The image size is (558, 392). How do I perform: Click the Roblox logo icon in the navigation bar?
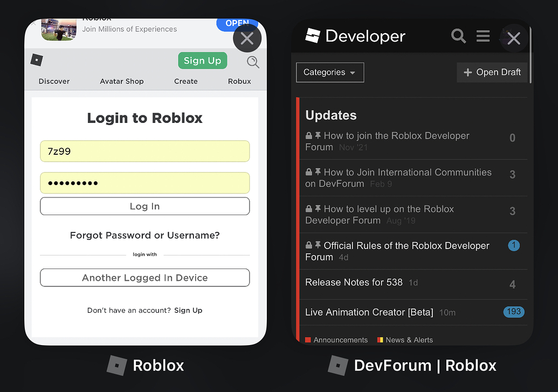pos(36,60)
